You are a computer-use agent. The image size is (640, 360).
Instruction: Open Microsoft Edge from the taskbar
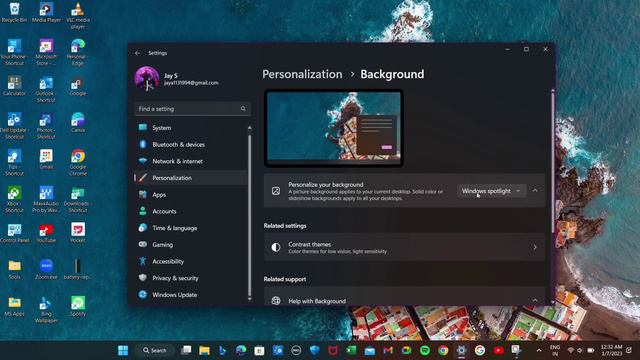point(241,350)
